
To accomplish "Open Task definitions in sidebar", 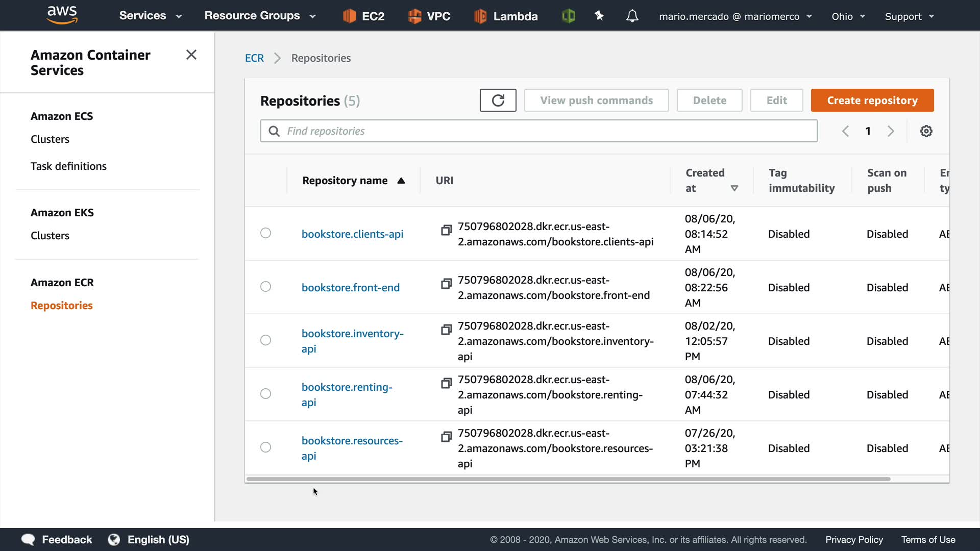I will tap(68, 166).
